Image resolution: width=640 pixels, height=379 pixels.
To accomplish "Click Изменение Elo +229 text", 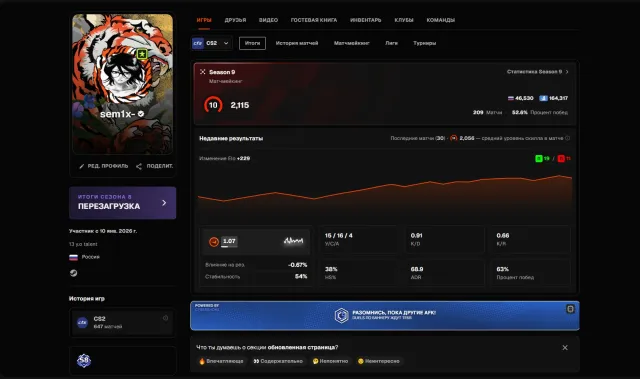I will point(224,158).
